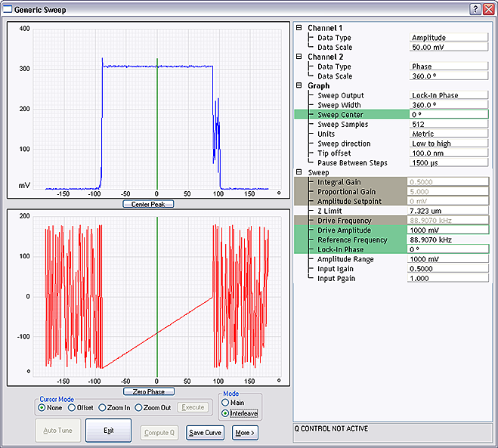Select Interleave mode radio button
Image resolution: width=498 pixels, height=448 pixels.
[x=225, y=413]
